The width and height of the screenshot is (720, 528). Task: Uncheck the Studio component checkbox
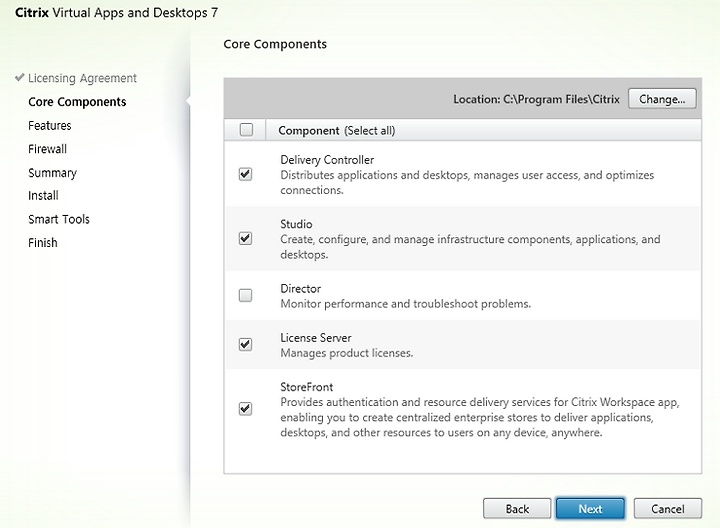coord(246,238)
